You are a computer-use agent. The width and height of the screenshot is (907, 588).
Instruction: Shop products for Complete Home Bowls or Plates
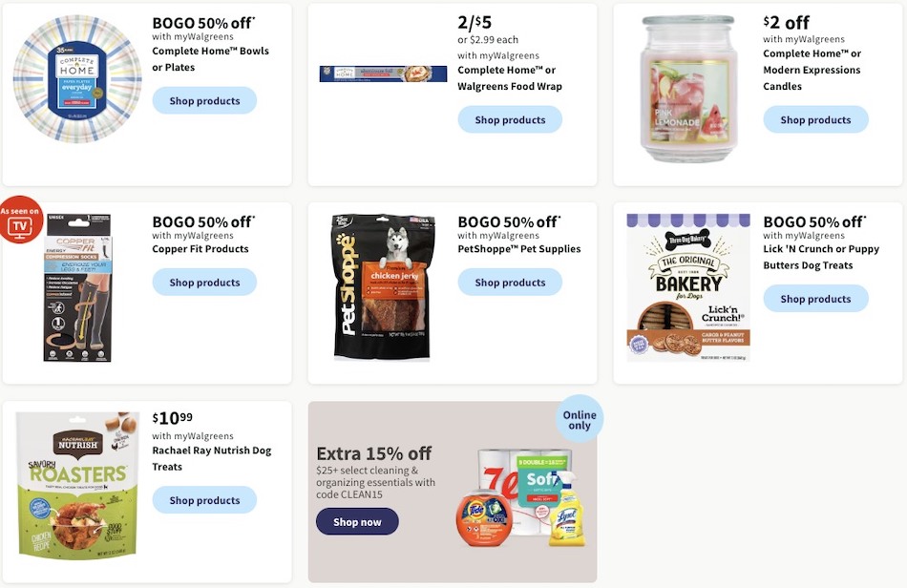[203, 100]
